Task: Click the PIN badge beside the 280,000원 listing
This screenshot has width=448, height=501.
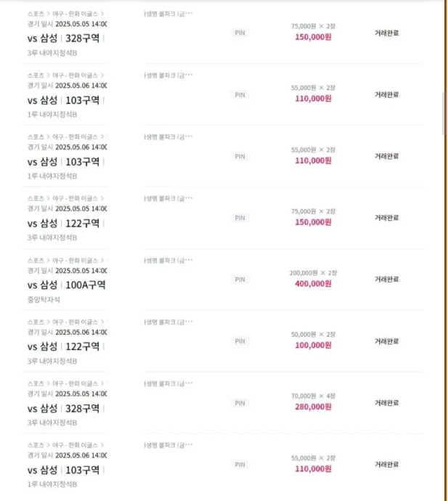Action: point(240,403)
